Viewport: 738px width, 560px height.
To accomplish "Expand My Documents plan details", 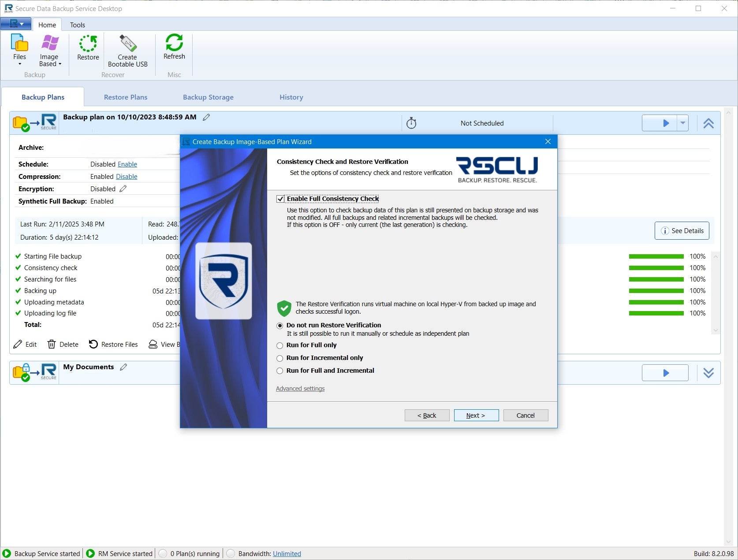I will [x=708, y=373].
